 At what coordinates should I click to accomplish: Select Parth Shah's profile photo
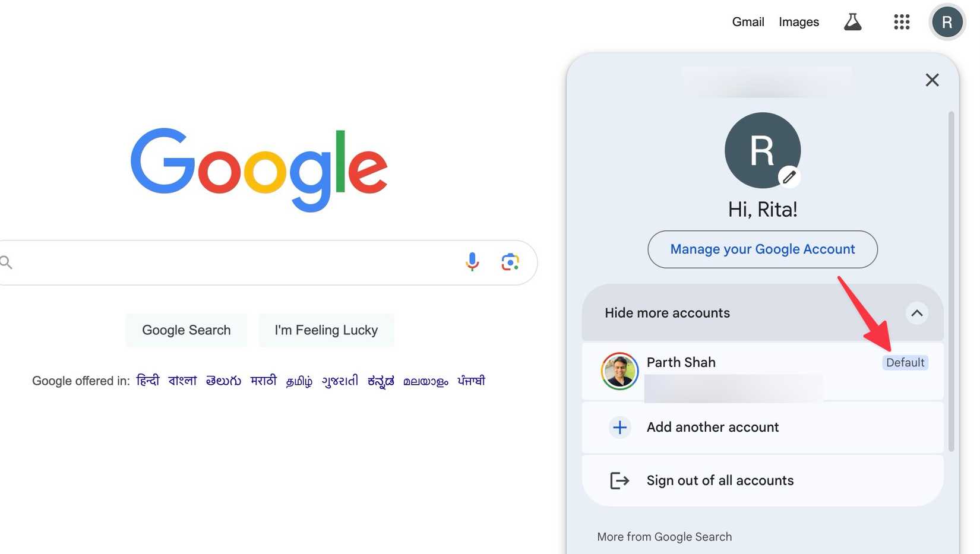pyautogui.click(x=619, y=371)
